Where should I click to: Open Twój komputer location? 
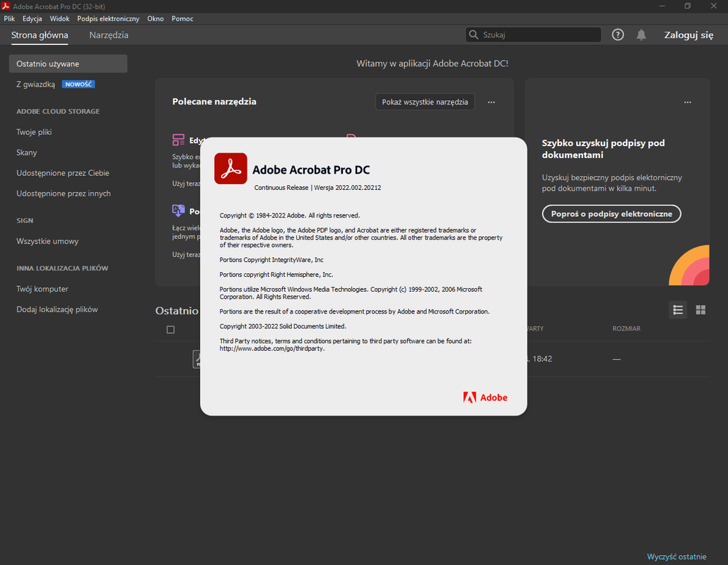pos(42,289)
